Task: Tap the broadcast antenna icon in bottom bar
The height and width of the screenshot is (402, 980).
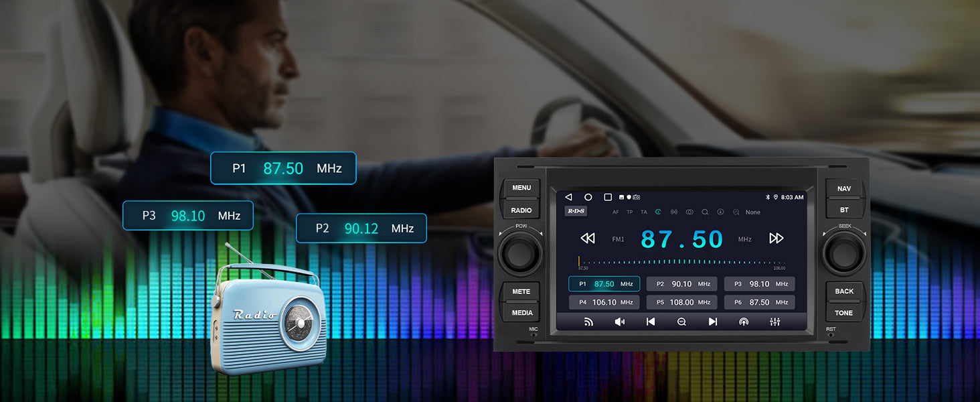Action: pos(744,322)
